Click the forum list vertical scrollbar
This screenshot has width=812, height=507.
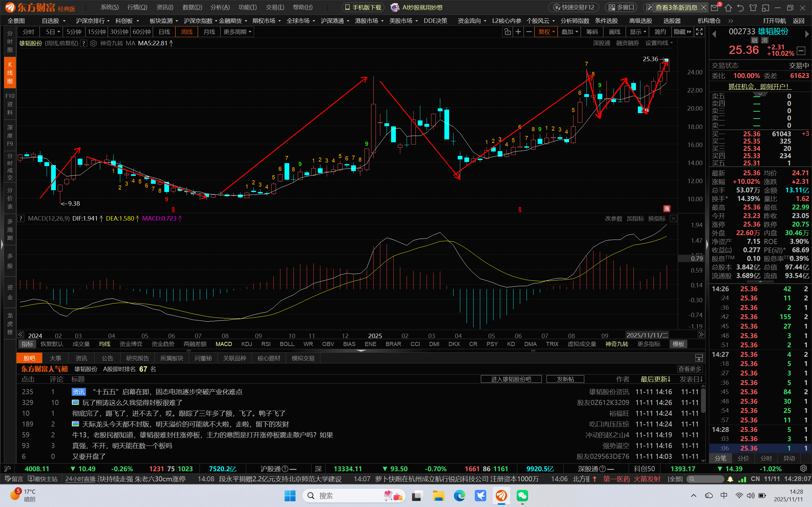coord(703,401)
